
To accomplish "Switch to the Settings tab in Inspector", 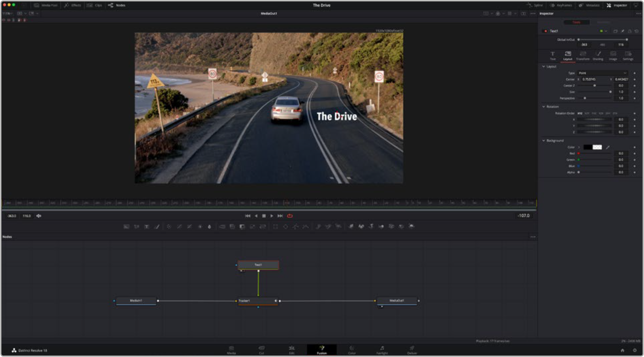I will point(628,56).
